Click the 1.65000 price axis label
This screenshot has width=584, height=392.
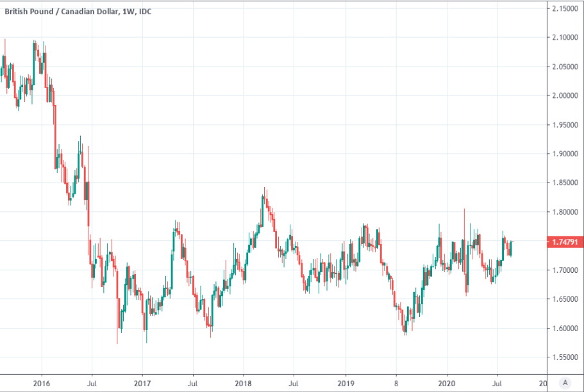565,300
